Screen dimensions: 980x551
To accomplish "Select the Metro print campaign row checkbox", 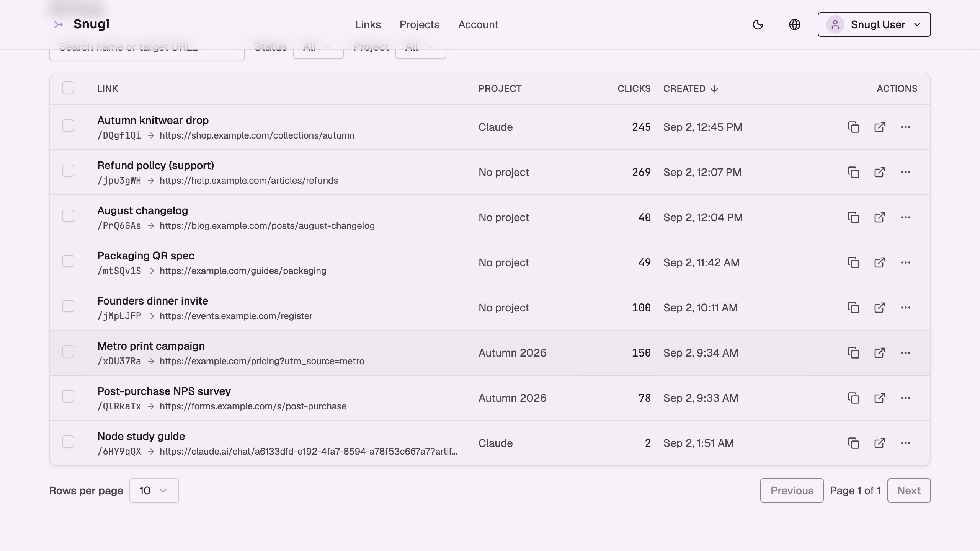I will click(68, 351).
